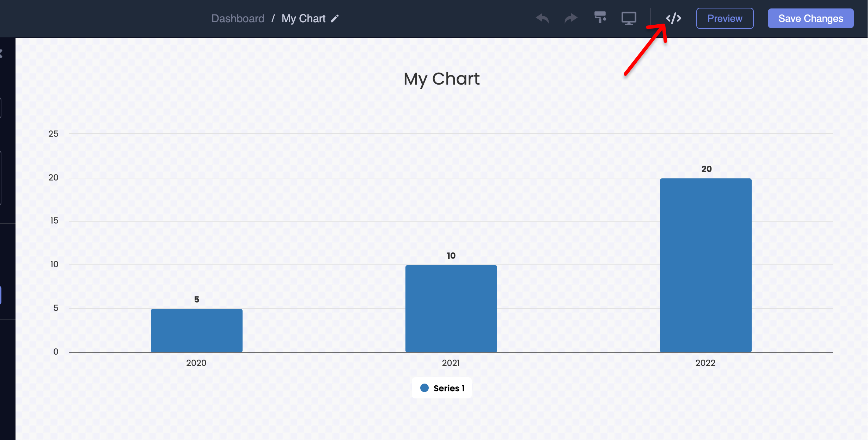Select the 2020 bar
This screenshot has height=440, width=868.
196,330
